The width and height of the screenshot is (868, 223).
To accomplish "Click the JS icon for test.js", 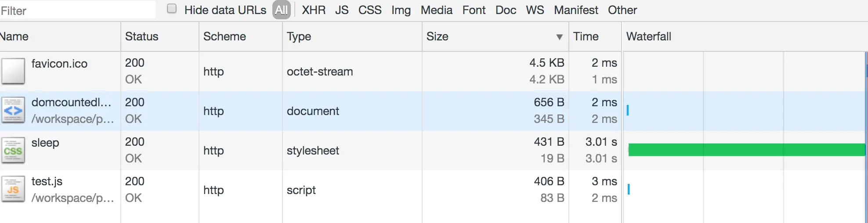I will [13, 190].
